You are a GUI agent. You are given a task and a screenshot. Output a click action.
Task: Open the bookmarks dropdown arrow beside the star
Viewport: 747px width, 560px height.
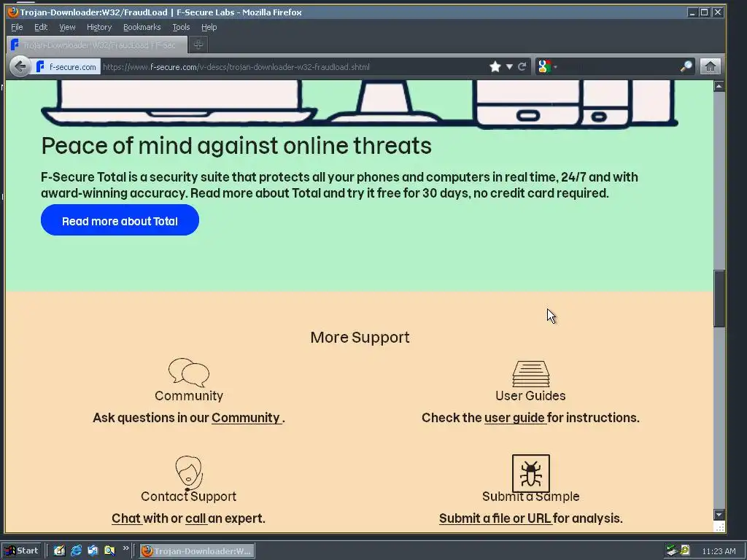click(509, 66)
